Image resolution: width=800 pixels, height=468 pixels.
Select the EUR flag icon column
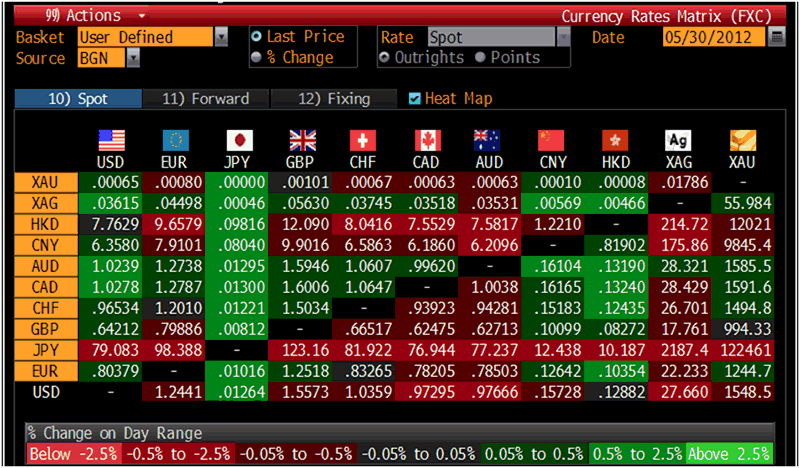tap(175, 140)
